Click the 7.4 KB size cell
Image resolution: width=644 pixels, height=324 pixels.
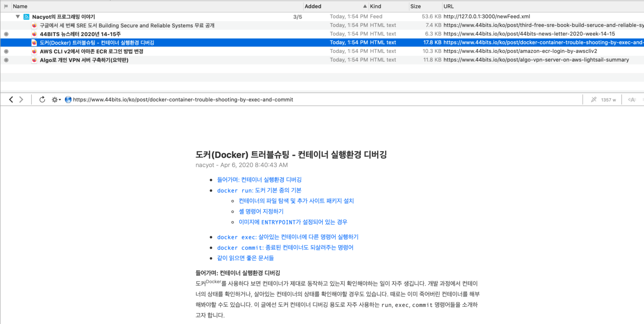tap(434, 25)
